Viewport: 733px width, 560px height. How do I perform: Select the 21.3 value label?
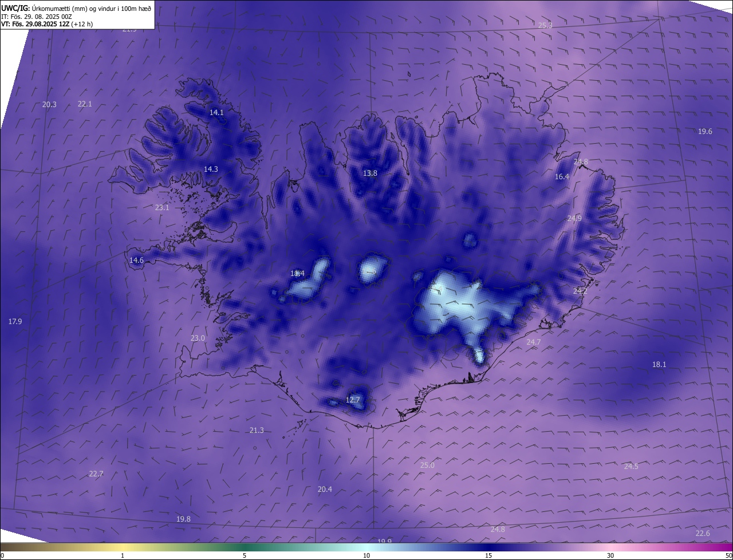coord(257,431)
